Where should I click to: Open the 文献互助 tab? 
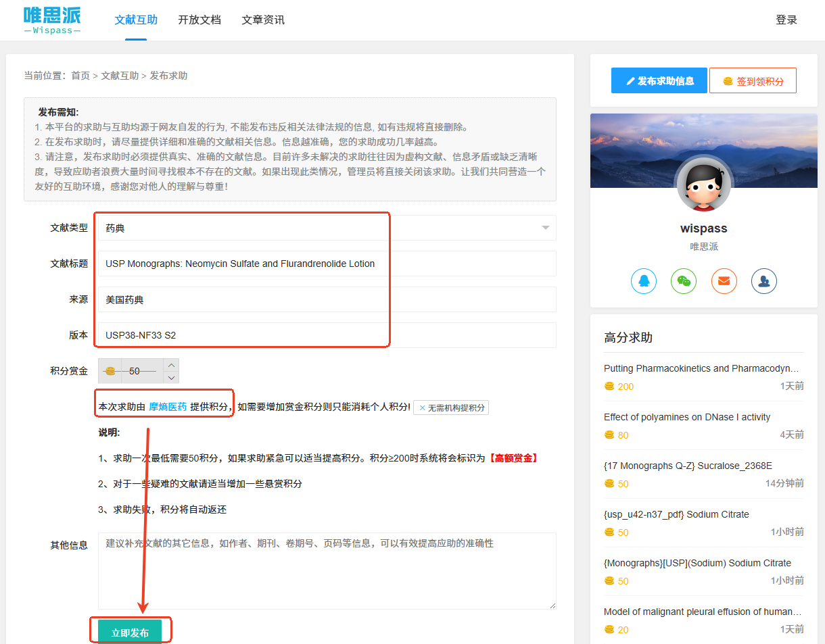pyautogui.click(x=136, y=20)
